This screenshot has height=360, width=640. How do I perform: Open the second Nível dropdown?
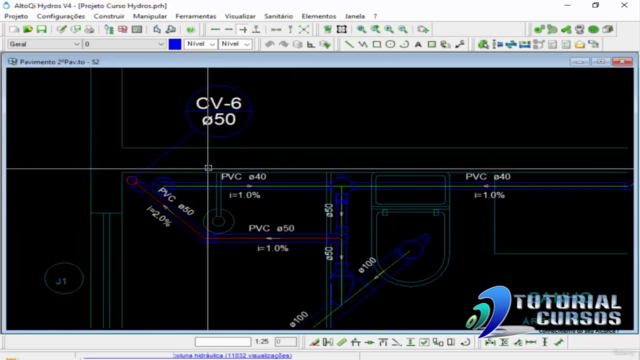235,44
